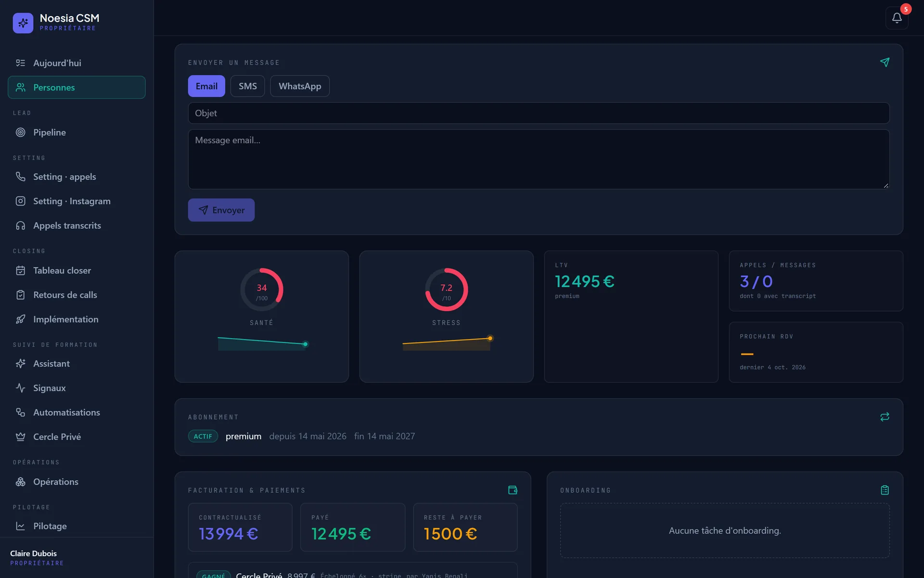
Task: Open Retours de calls clipboard icon
Action: tap(20, 295)
